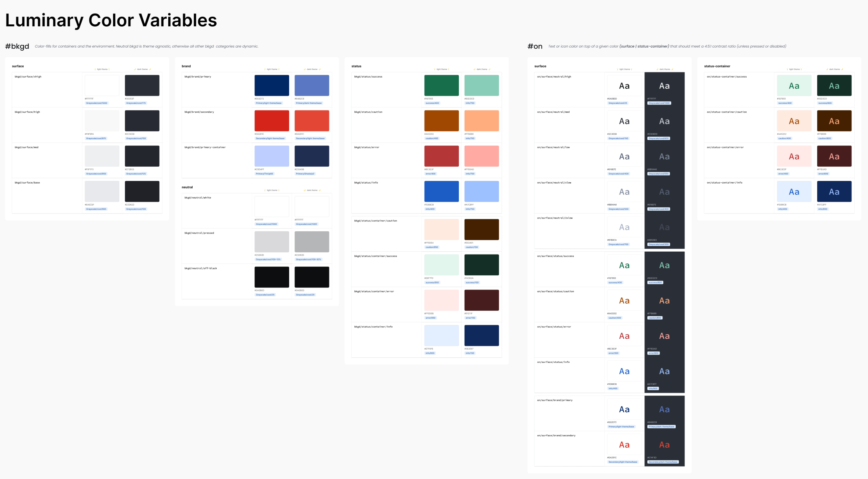This screenshot has width=868, height=479.
Task: Click the light theme swatch for bkgd/neutral/pressed
Action: (x=272, y=242)
